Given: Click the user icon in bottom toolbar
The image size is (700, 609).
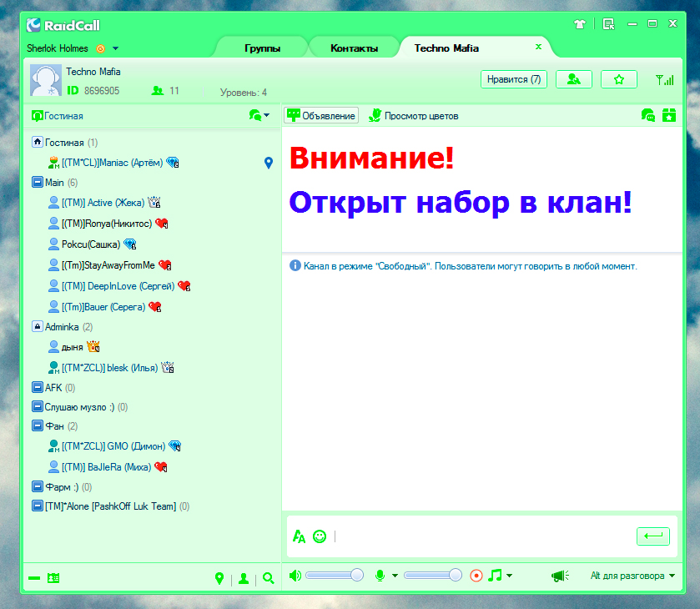Looking at the screenshot, I should pos(244,579).
